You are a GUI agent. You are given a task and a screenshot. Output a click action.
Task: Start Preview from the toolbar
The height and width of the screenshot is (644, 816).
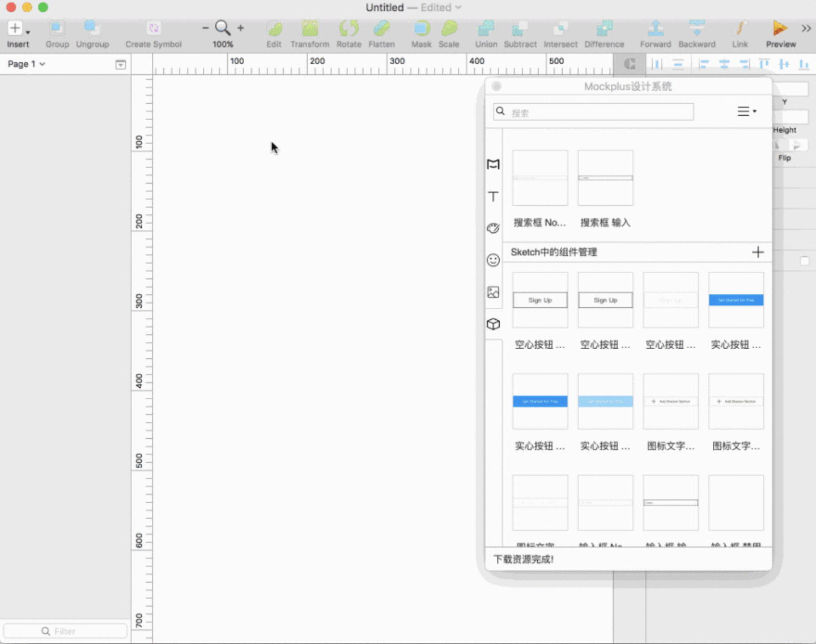click(780, 28)
